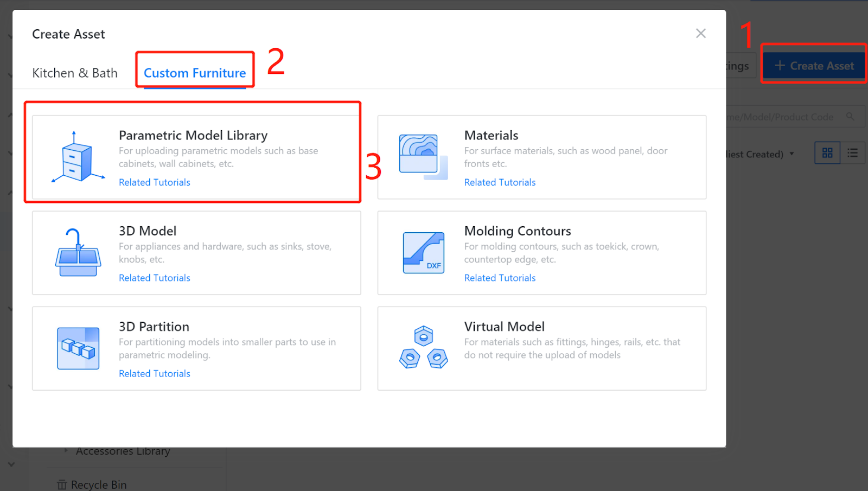Screen dimensions: 868x491
Task: Open Related Tutorials under 3D Partition
Action: 155,373
